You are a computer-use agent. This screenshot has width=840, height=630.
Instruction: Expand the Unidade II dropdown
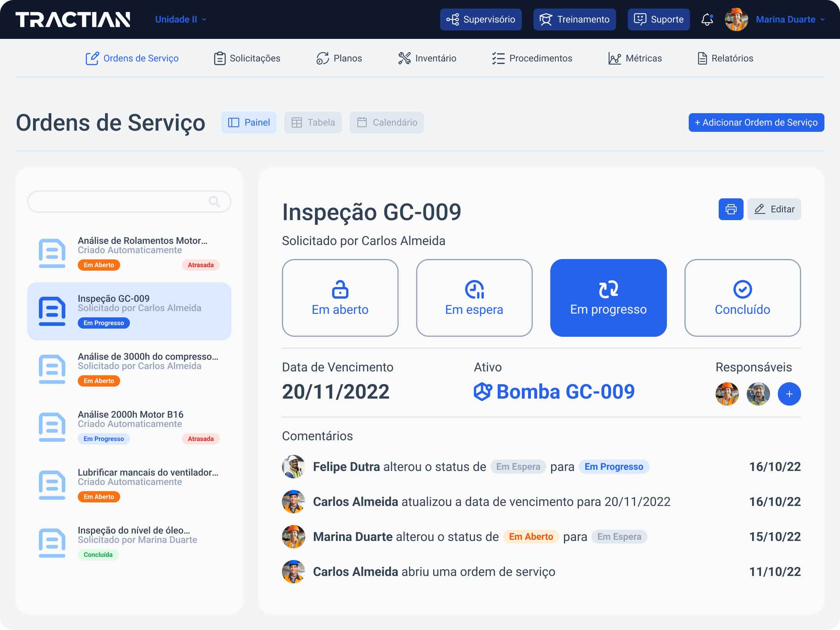[181, 19]
